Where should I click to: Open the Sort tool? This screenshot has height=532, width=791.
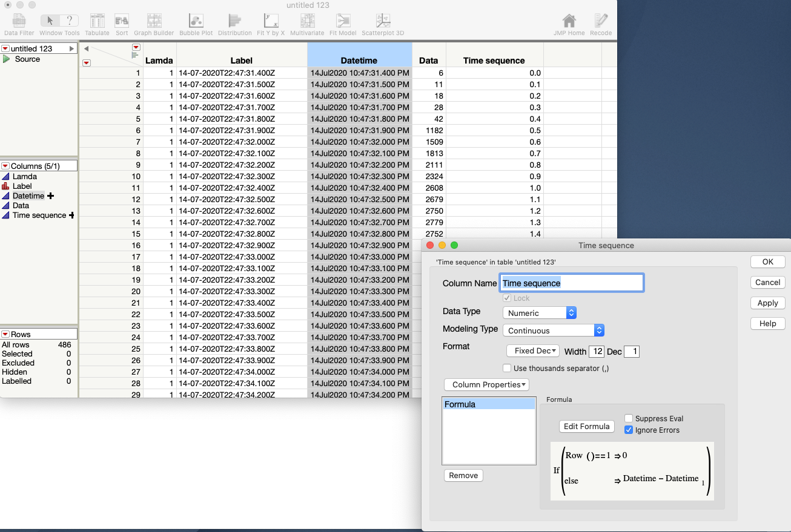pyautogui.click(x=122, y=21)
